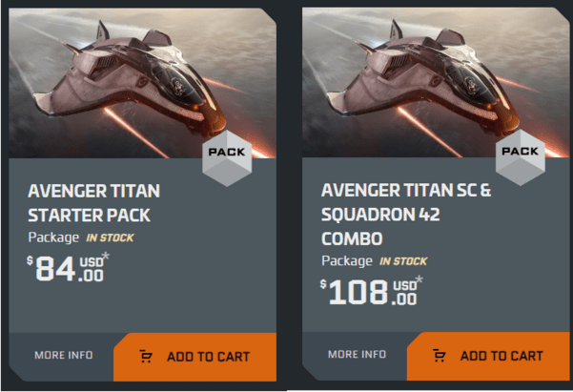Image resolution: width=573 pixels, height=392 pixels.
Task: Open More Info for the Starter Pack
Action: [63, 356]
